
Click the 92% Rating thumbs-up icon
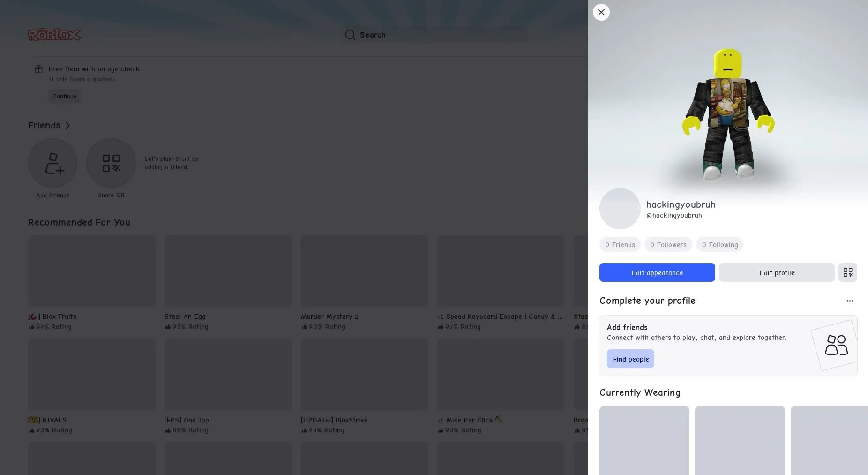pos(31,327)
